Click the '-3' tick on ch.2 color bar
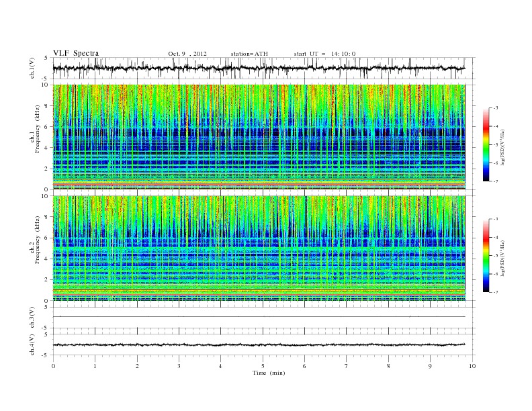The height and width of the screenshot is (411, 532). [496, 219]
